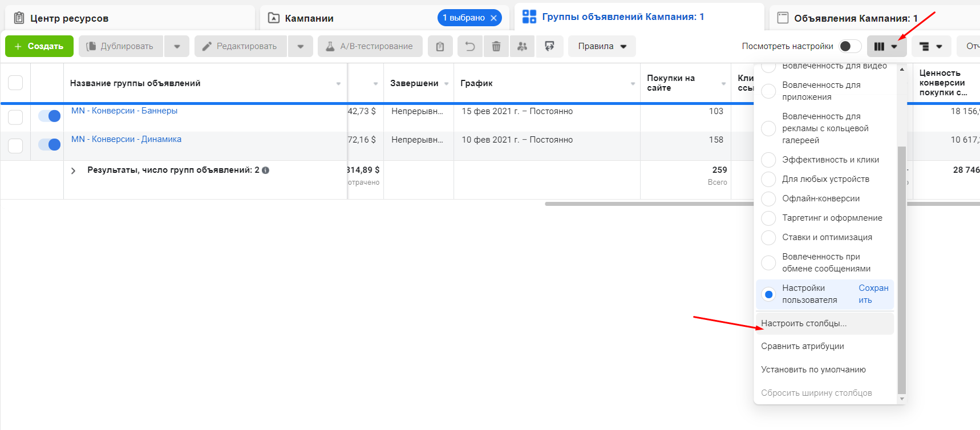Click the Редактировать button

pyautogui.click(x=241, y=46)
